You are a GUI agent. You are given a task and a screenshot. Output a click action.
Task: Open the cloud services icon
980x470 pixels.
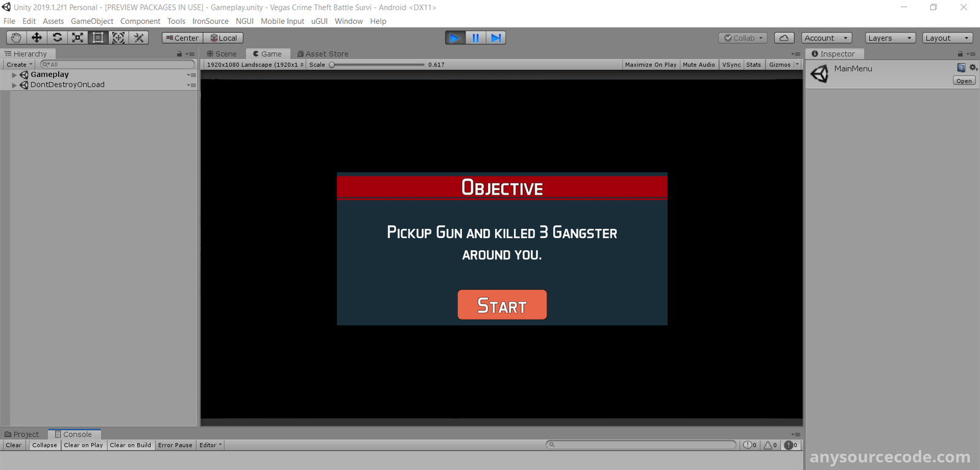[784, 38]
